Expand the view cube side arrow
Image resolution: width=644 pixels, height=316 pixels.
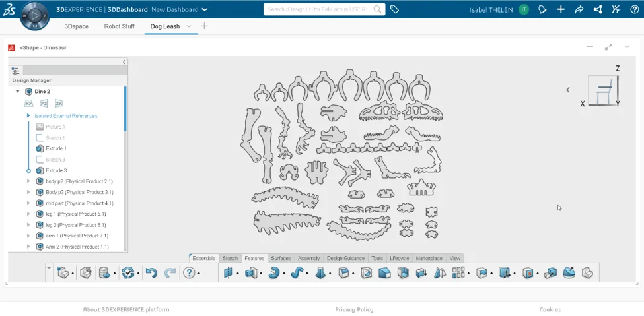[x=568, y=90]
